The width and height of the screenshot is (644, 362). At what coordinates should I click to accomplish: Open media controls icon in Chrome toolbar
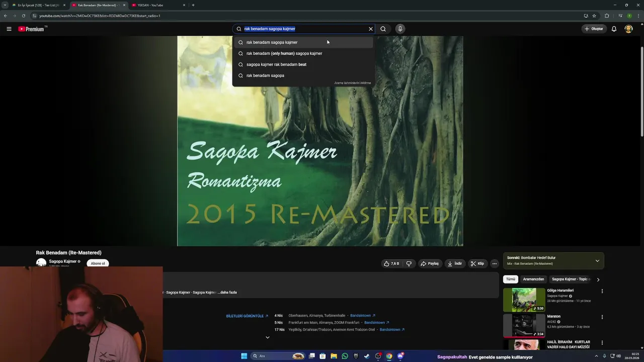coord(620,16)
